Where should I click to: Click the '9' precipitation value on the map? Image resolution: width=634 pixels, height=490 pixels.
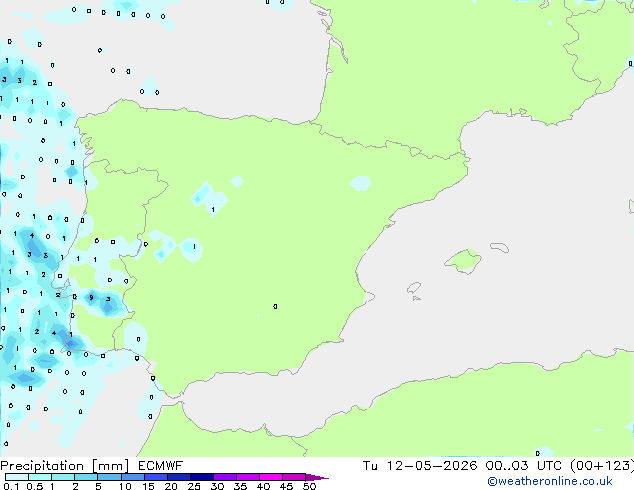(91, 298)
